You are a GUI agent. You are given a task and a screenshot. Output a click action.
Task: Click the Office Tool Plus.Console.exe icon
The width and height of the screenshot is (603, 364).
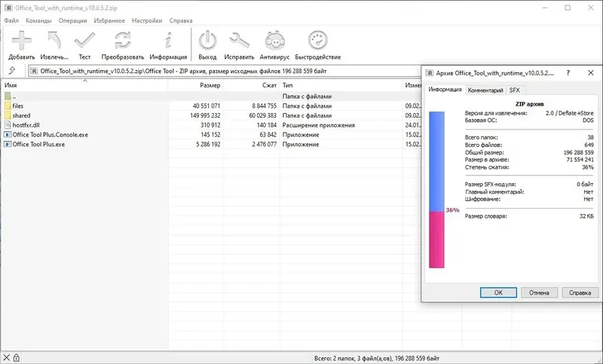(8, 135)
